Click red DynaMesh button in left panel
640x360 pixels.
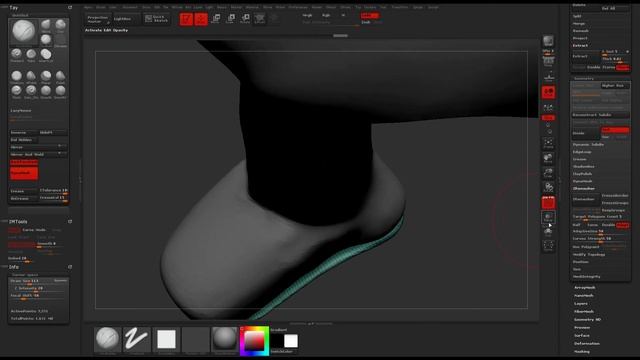click(x=24, y=173)
